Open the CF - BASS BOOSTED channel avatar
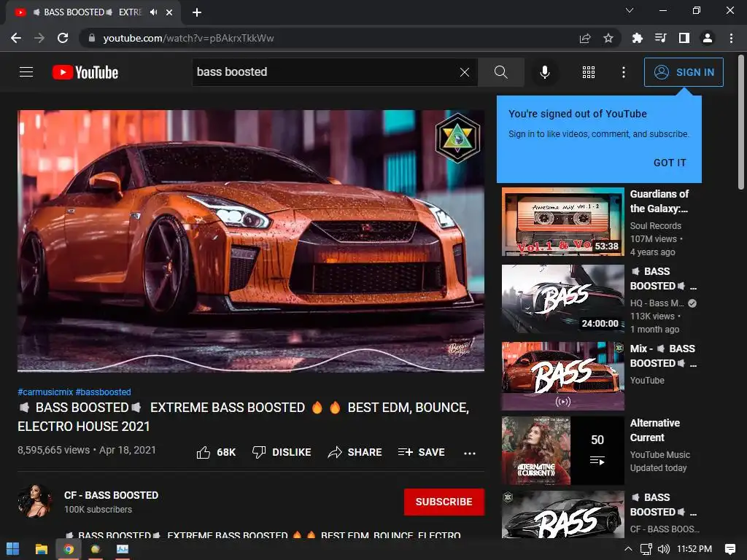Screen dimensions: 747x560 click(x=35, y=501)
